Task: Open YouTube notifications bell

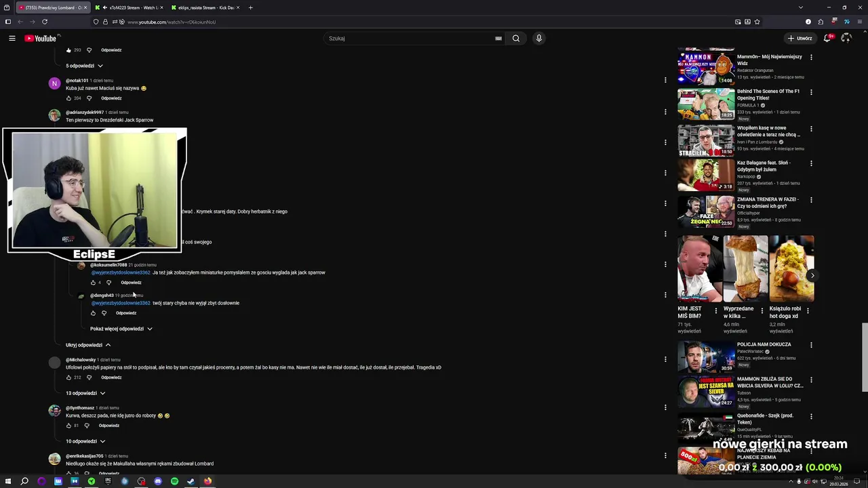Action: pos(827,39)
